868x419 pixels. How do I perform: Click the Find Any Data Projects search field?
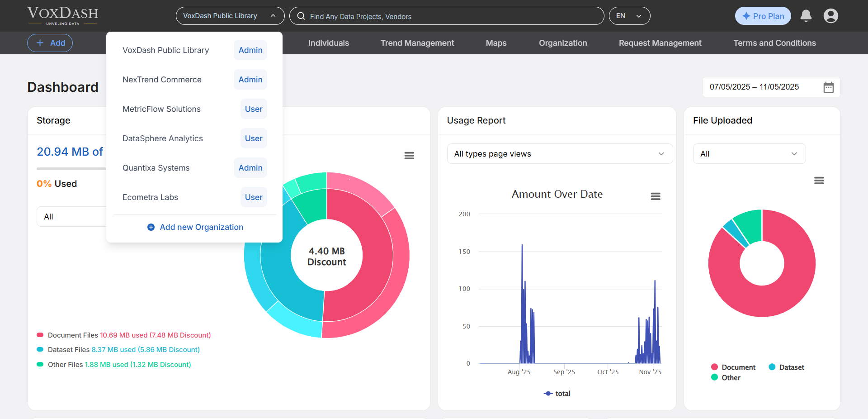click(447, 16)
